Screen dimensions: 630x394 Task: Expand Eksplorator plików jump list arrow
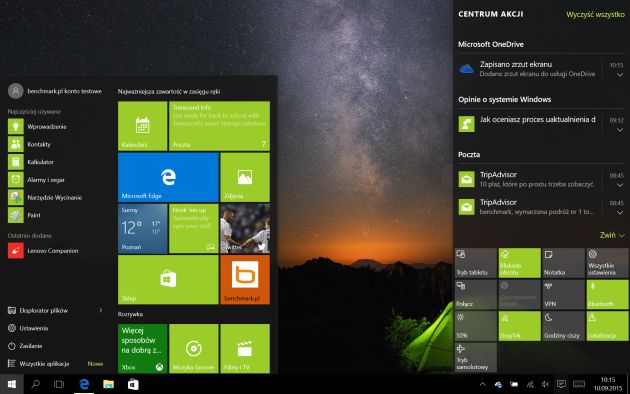[100, 310]
